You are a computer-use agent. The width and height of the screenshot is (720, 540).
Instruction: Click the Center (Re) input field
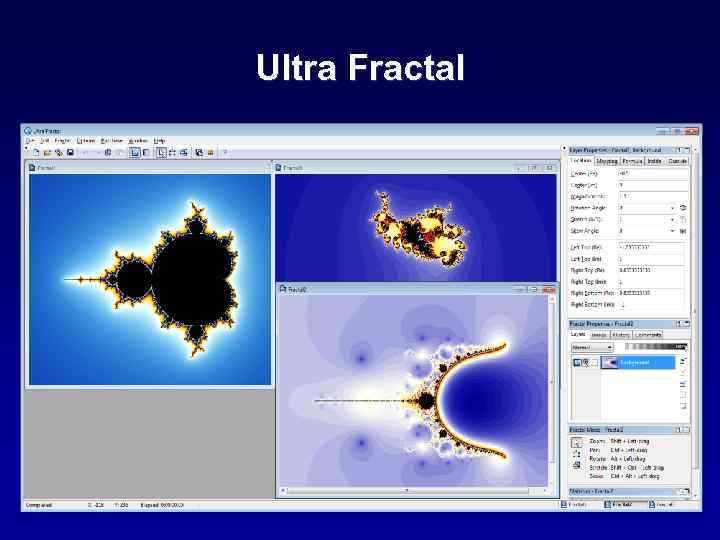tap(652, 174)
